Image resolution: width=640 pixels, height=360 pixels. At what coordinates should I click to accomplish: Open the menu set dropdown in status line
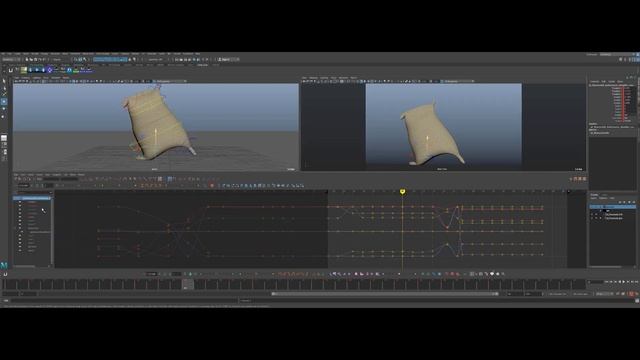click(10, 60)
